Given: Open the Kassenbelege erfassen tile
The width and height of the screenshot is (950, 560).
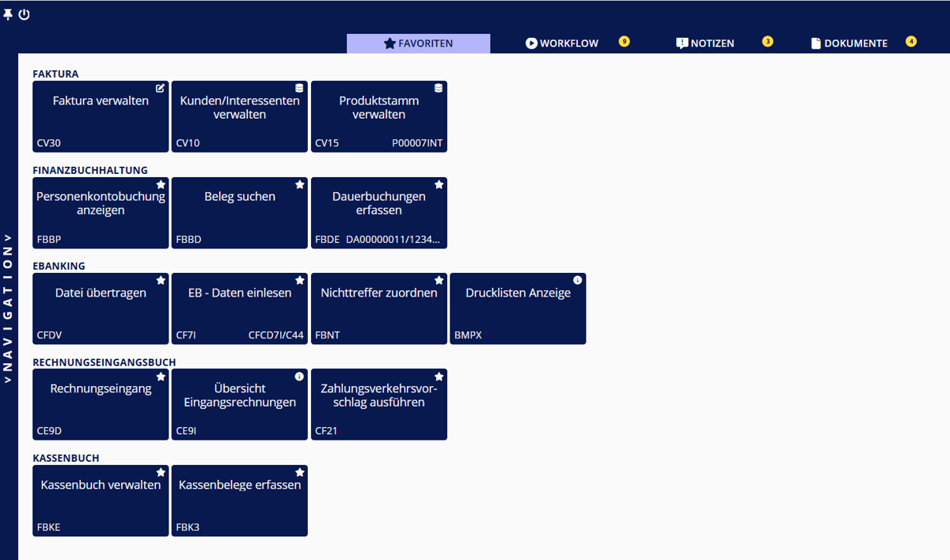Looking at the screenshot, I should click(240, 501).
